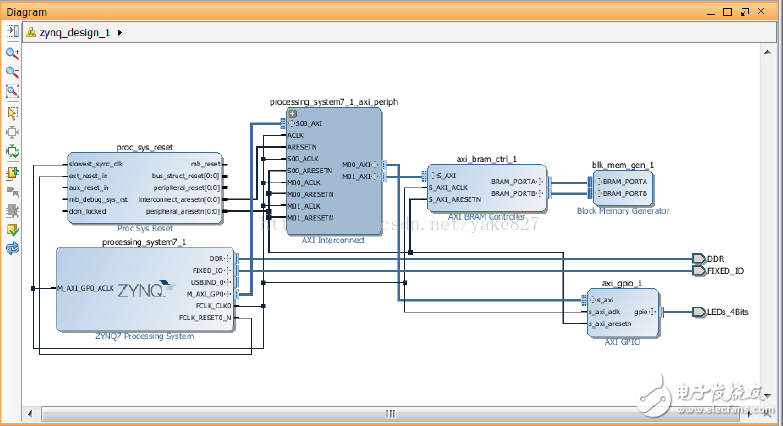Image resolution: width=783 pixels, height=426 pixels.
Task: Click the LEDs_4Bits external port
Action: point(698,312)
